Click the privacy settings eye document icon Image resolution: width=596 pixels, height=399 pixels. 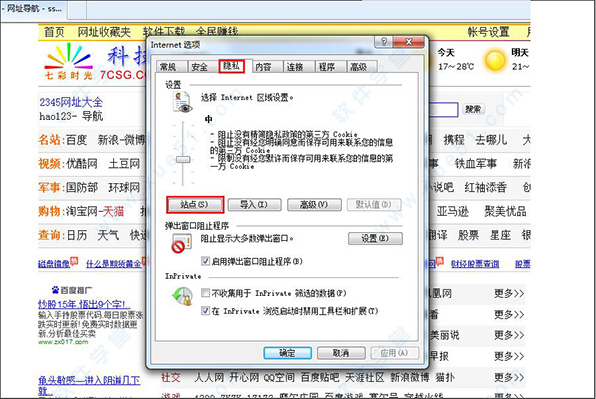(182, 102)
